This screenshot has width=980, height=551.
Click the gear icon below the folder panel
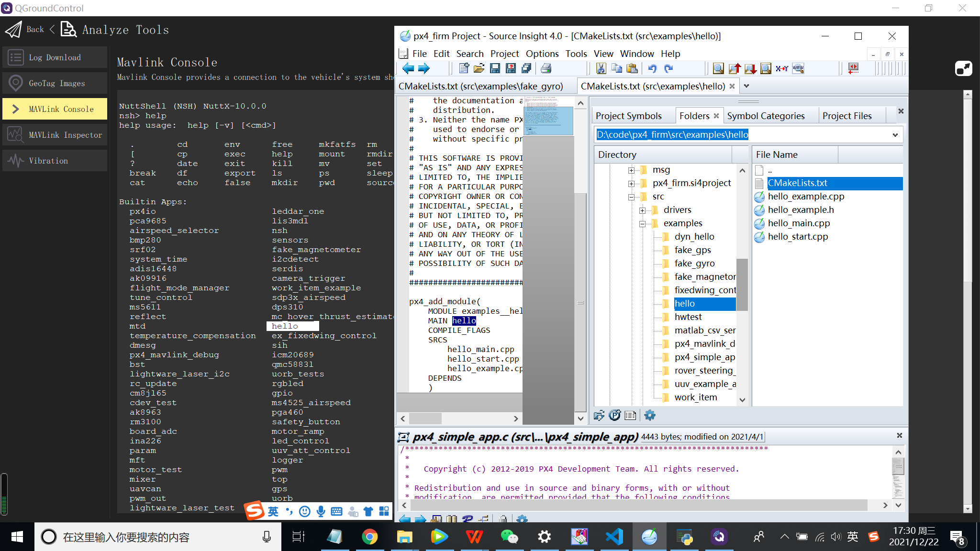(649, 415)
